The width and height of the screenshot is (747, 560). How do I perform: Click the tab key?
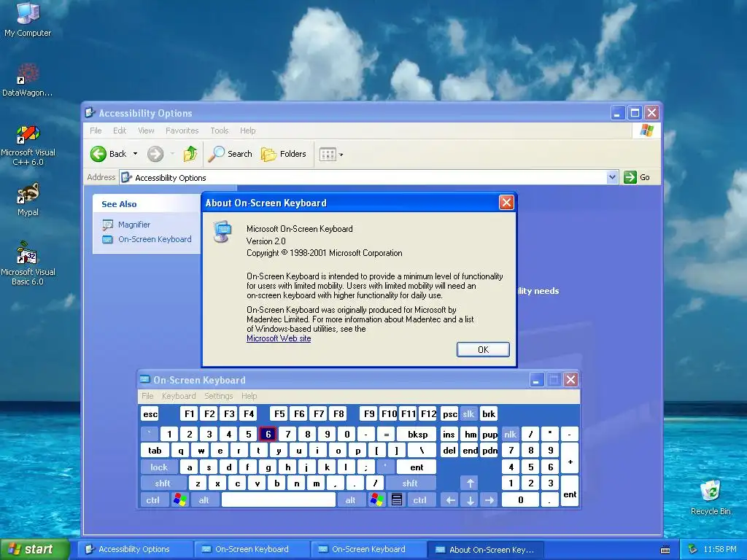click(155, 451)
